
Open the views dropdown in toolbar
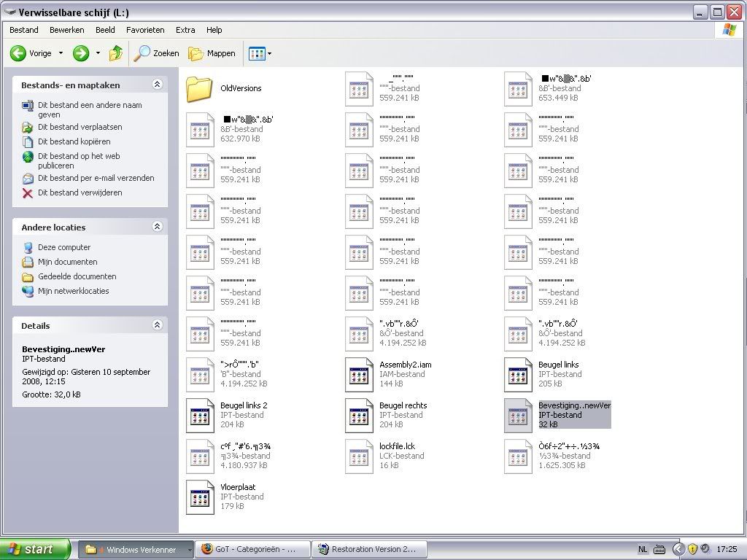coord(260,53)
